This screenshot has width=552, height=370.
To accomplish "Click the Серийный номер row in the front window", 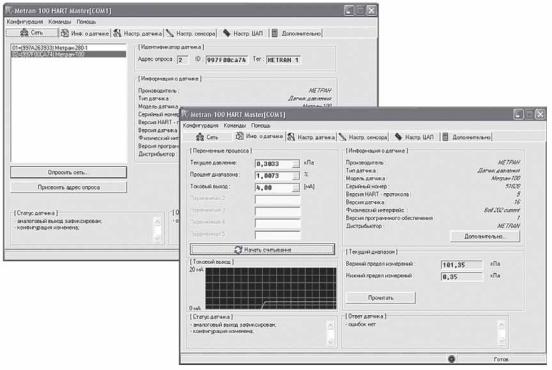I will 433,186.
